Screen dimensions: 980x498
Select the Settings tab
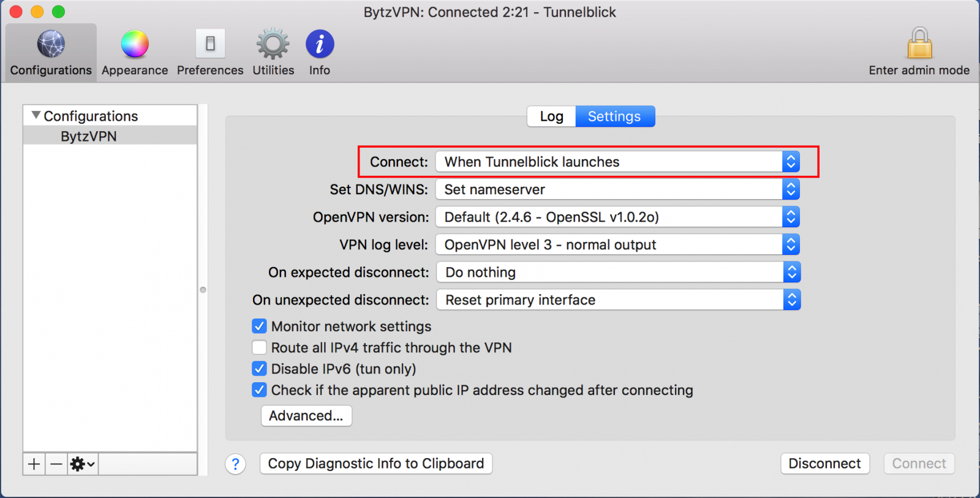point(615,116)
